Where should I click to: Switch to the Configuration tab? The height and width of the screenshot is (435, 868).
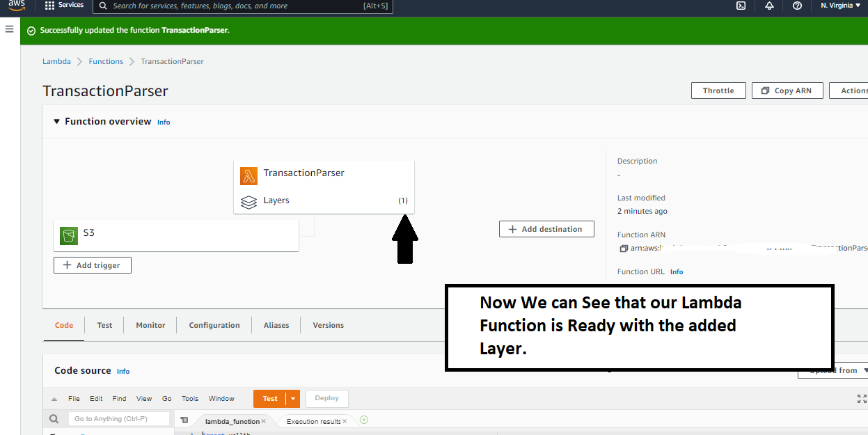click(214, 325)
